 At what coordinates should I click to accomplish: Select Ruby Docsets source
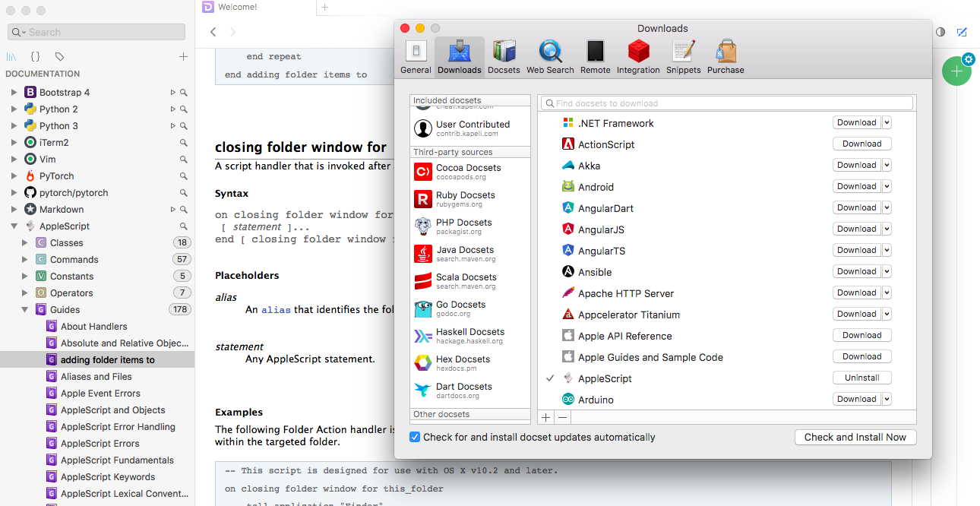[469, 199]
